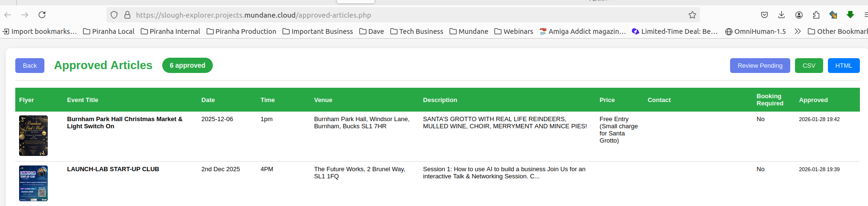Click the Save to Pocket icon

pyautogui.click(x=764, y=15)
